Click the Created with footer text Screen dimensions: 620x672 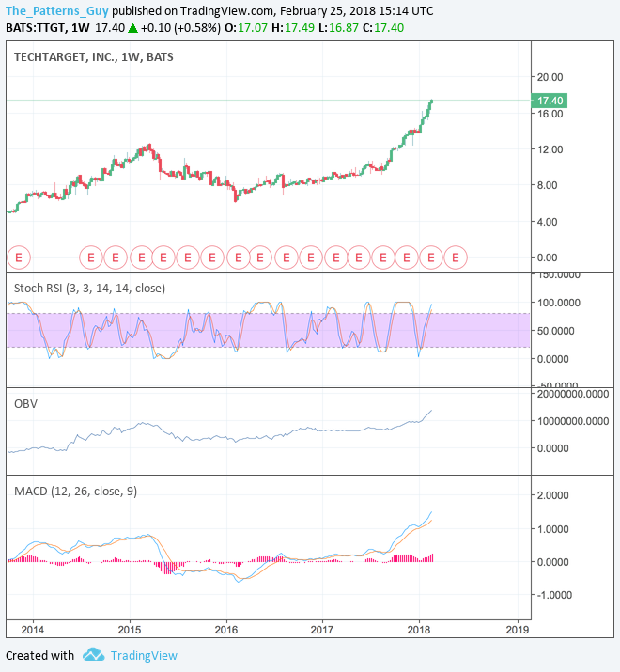(x=39, y=656)
